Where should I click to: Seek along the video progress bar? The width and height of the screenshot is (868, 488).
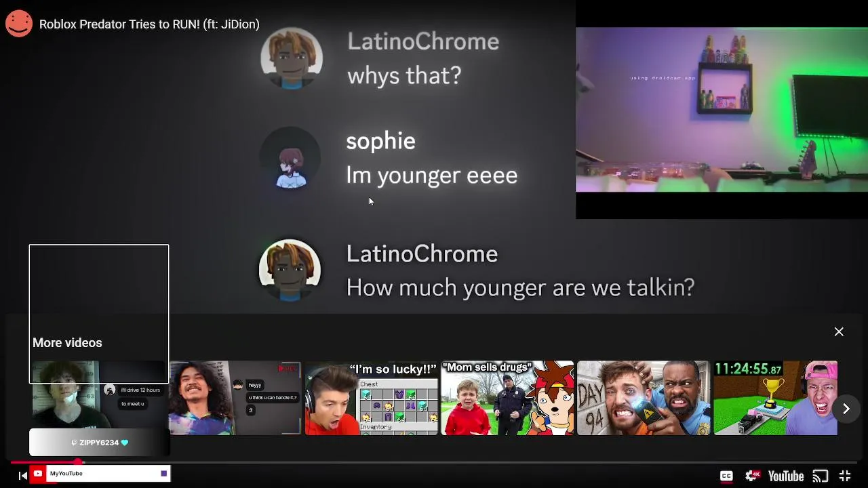434,462
